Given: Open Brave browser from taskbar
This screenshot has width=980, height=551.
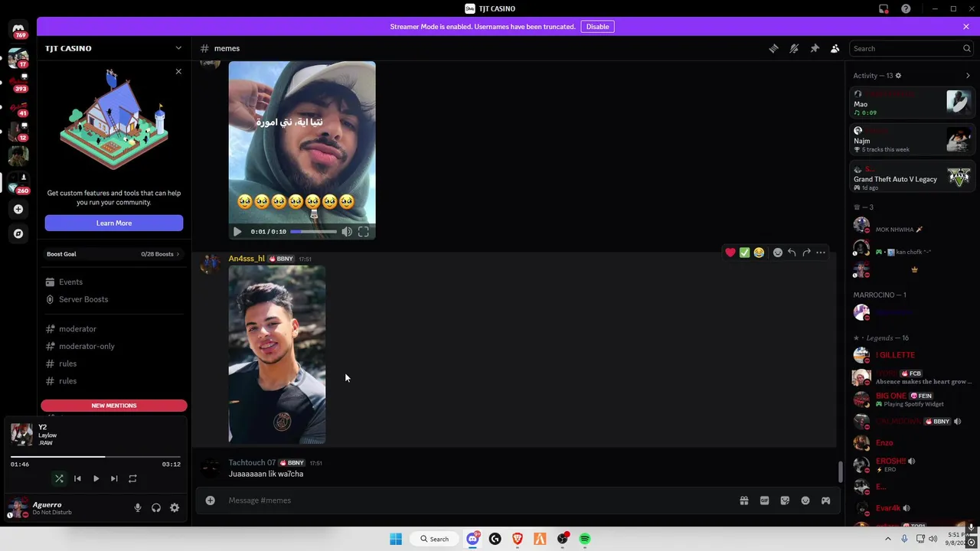Looking at the screenshot, I should [518, 539].
